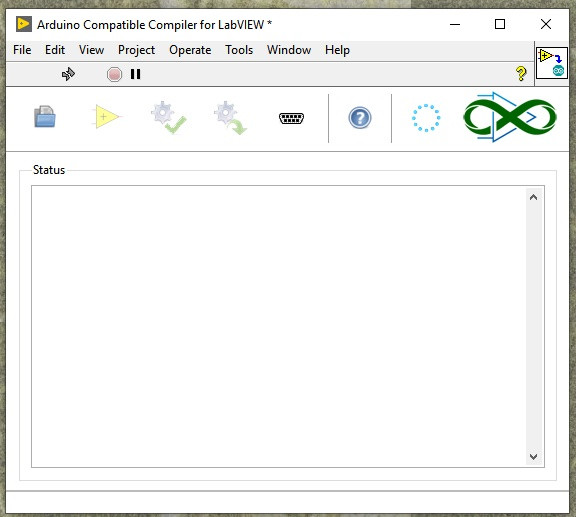Click the green Arduino infinity logo
This screenshot has height=517, width=576.
[x=510, y=117]
